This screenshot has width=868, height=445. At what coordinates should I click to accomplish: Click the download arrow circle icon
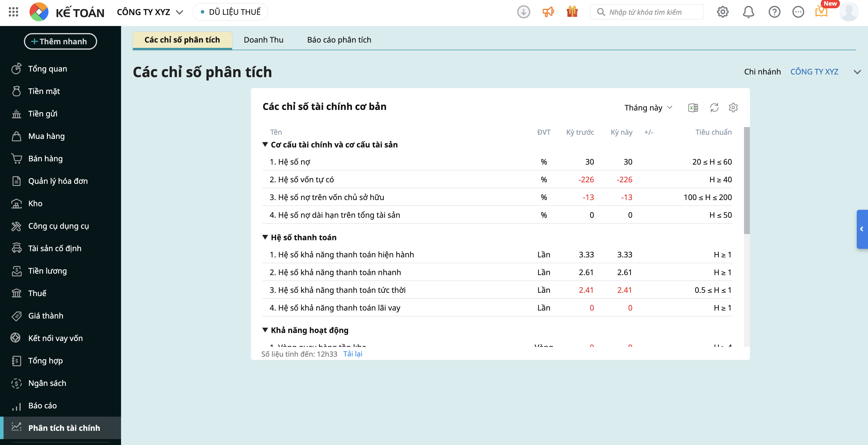(x=523, y=12)
